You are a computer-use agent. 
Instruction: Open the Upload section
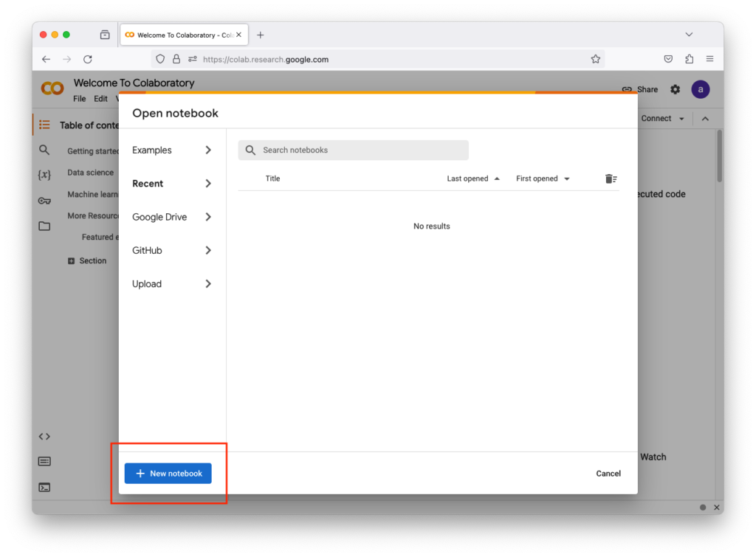click(171, 284)
